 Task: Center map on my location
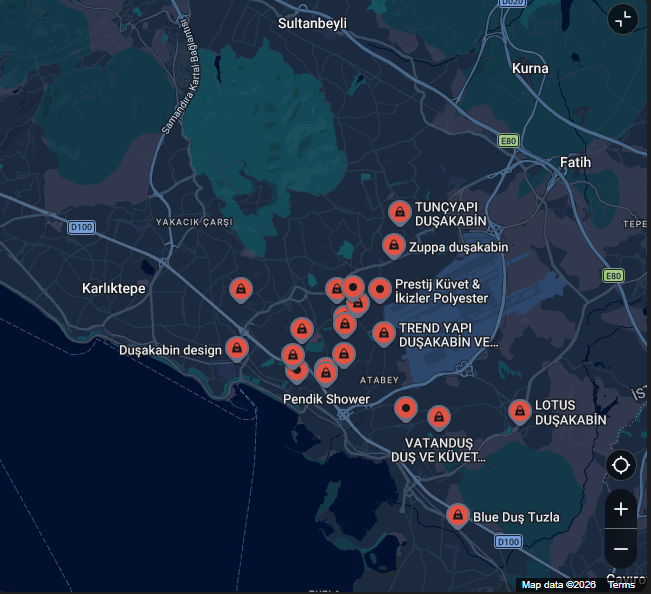621,464
